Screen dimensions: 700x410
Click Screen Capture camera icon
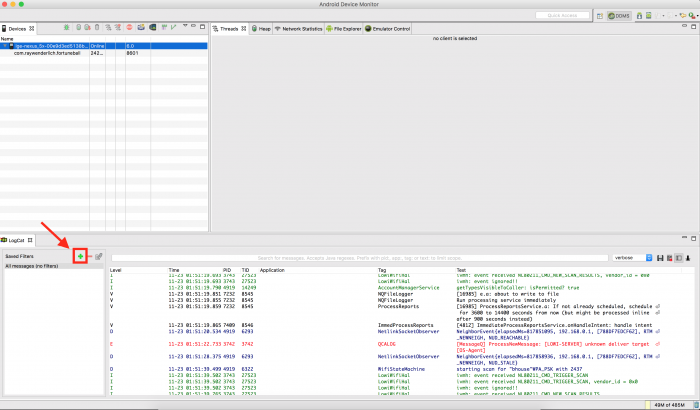click(x=141, y=28)
